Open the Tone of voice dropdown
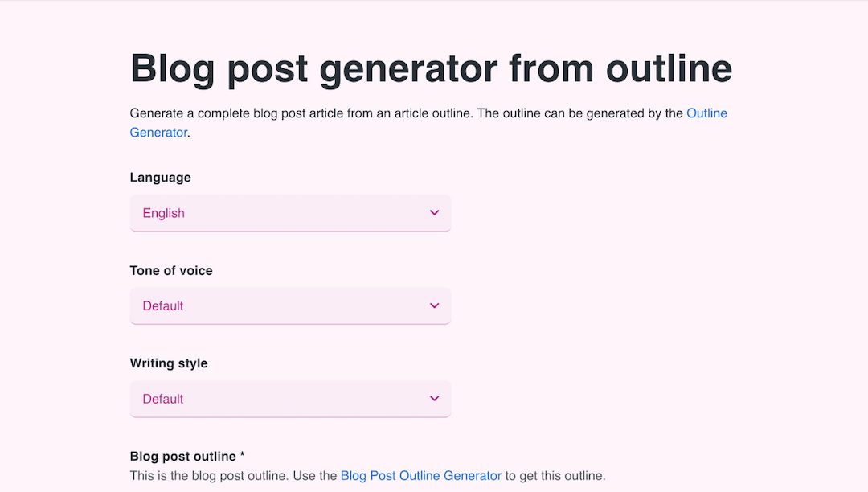 [x=290, y=305]
